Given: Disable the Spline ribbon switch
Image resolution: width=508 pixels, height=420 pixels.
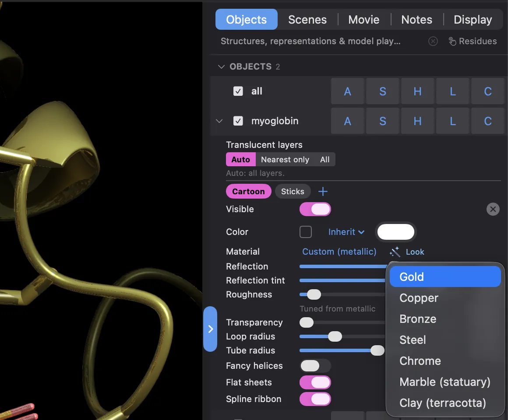Looking at the screenshot, I should (315, 399).
